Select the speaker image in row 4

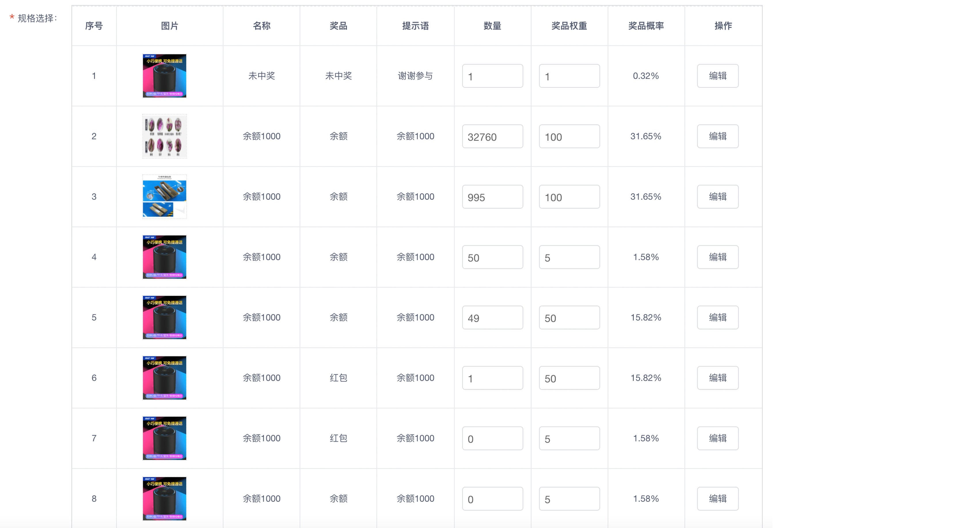(x=164, y=257)
